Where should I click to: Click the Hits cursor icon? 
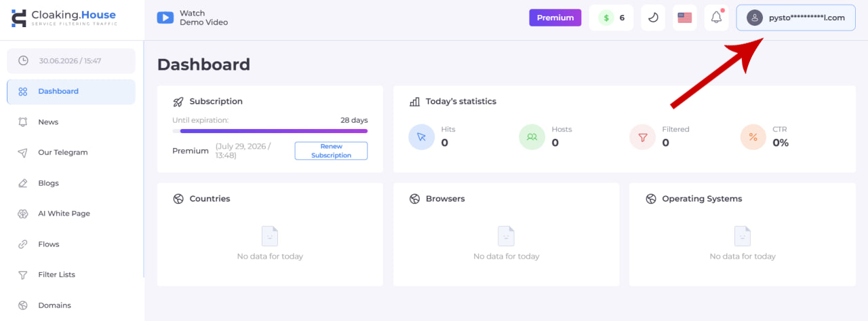(x=421, y=136)
